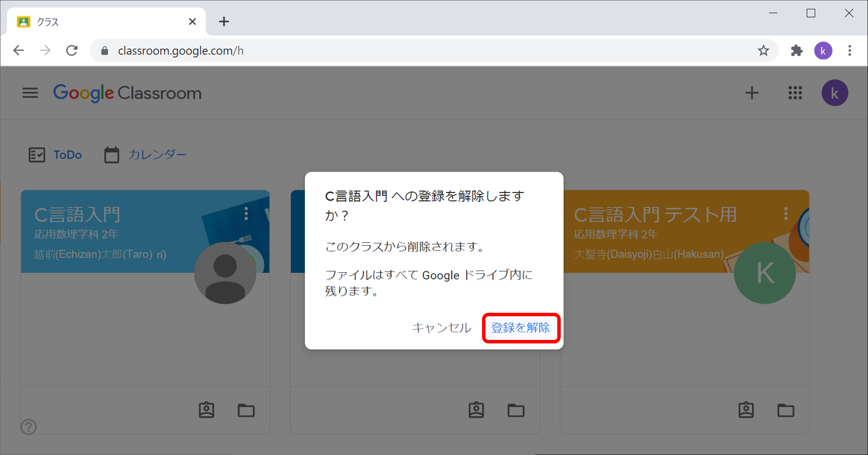Close the クラス tab
The width and height of the screenshot is (868, 455).
click(193, 22)
